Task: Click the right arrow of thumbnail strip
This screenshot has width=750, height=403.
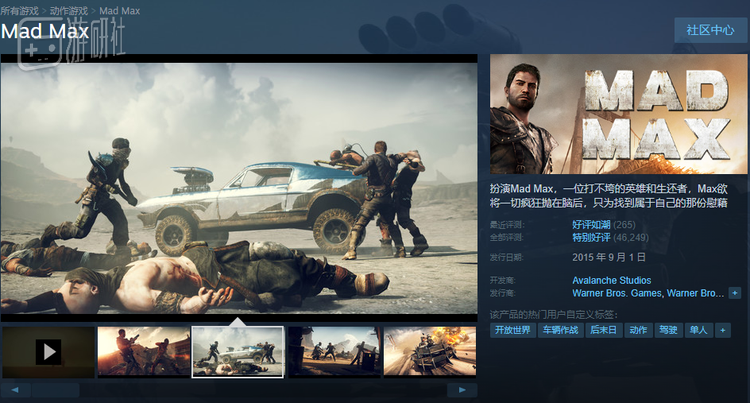Action: coord(462,390)
